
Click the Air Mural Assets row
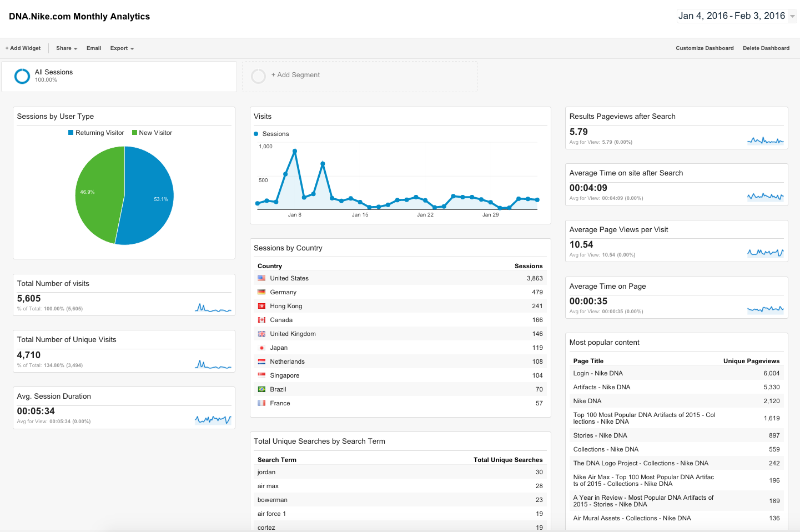676,518
